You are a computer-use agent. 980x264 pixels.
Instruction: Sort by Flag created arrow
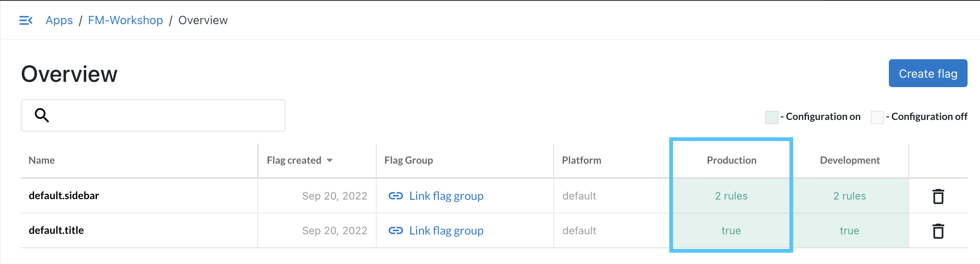[x=330, y=160]
